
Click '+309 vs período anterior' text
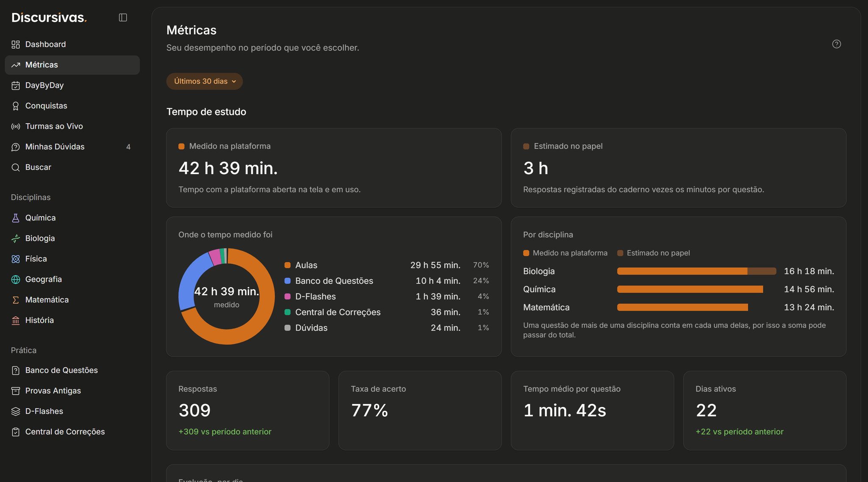point(225,432)
